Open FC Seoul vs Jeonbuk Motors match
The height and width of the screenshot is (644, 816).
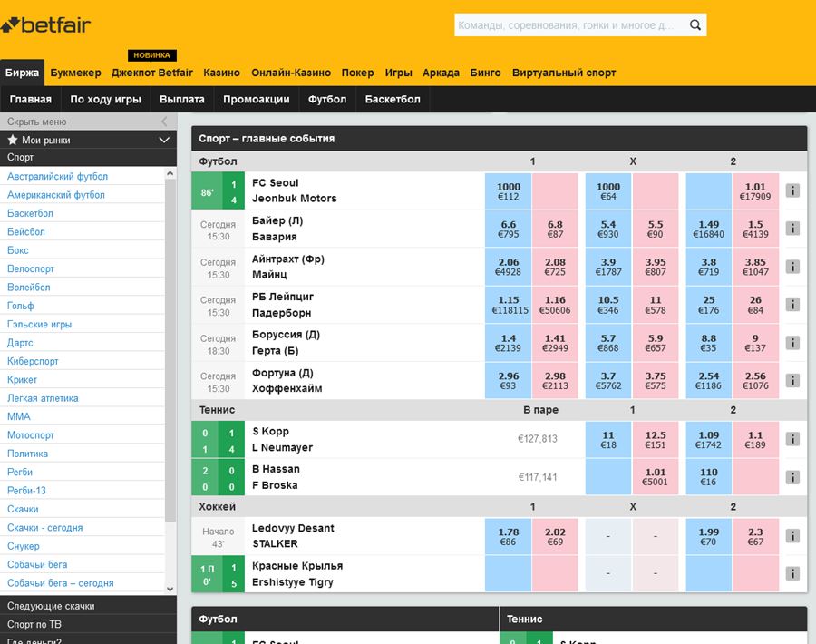294,190
